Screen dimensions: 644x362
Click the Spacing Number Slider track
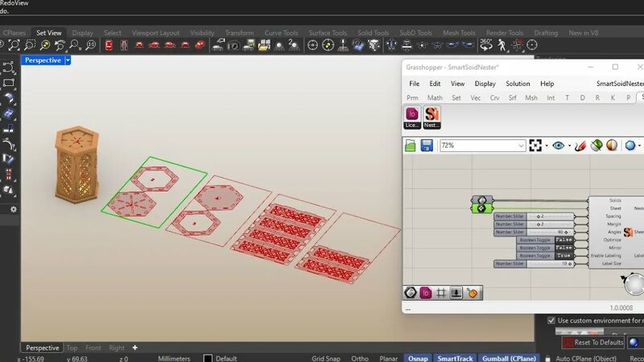pos(551,216)
